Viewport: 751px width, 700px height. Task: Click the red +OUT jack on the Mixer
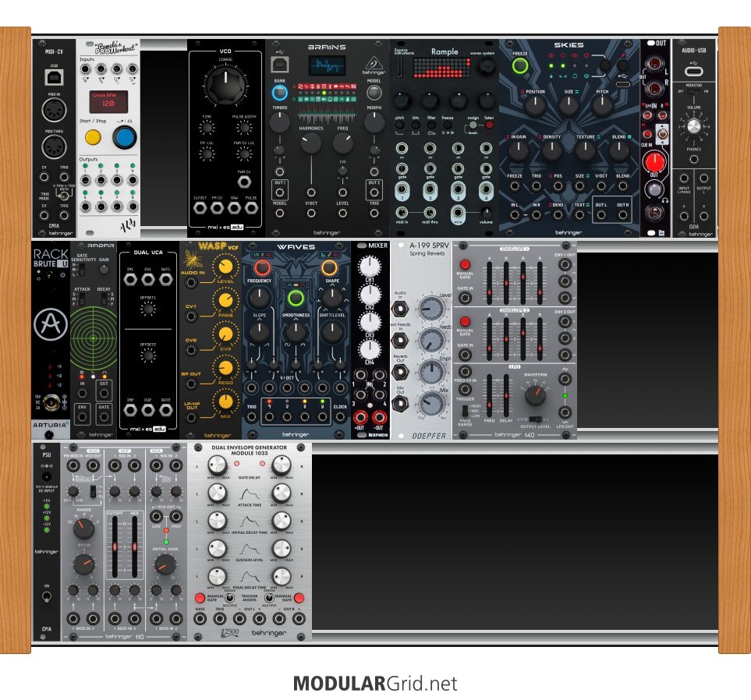[x=360, y=416]
